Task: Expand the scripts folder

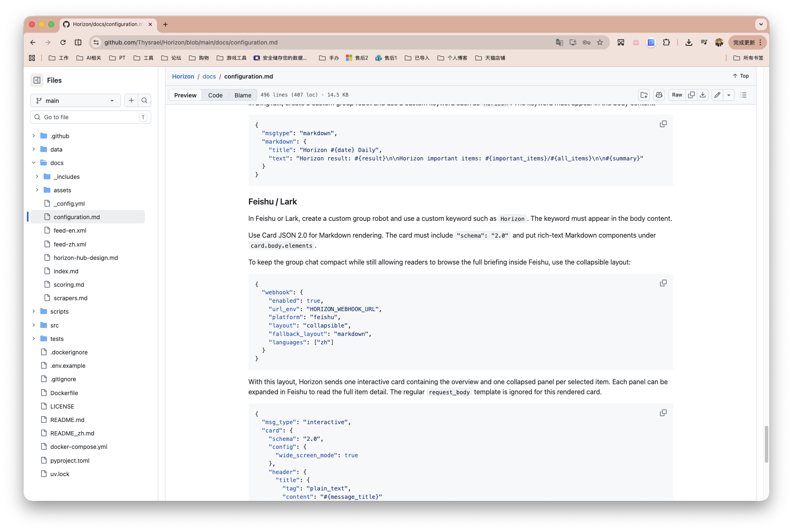Action: 34,311
